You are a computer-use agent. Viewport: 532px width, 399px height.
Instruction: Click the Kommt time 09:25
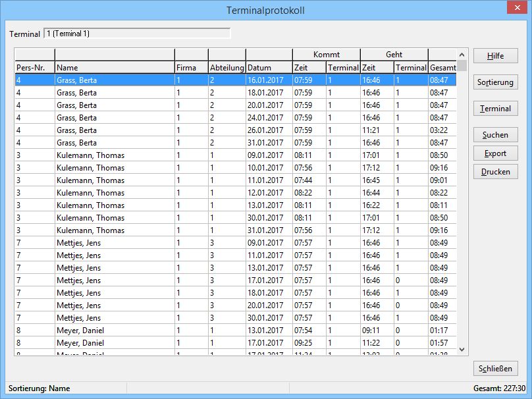[309, 343]
